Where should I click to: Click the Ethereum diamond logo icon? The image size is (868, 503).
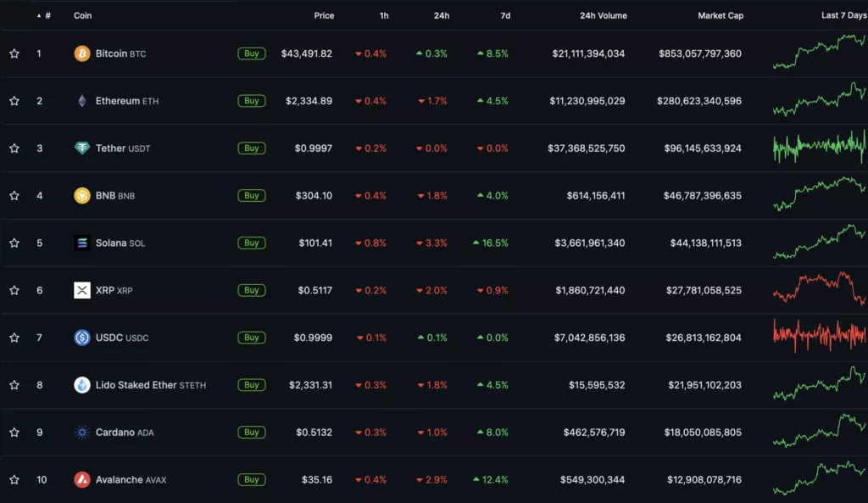point(82,101)
